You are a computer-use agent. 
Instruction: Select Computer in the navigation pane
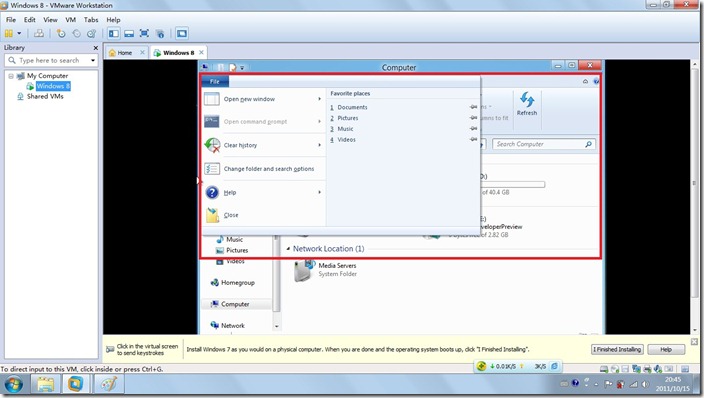(x=235, y=304)
